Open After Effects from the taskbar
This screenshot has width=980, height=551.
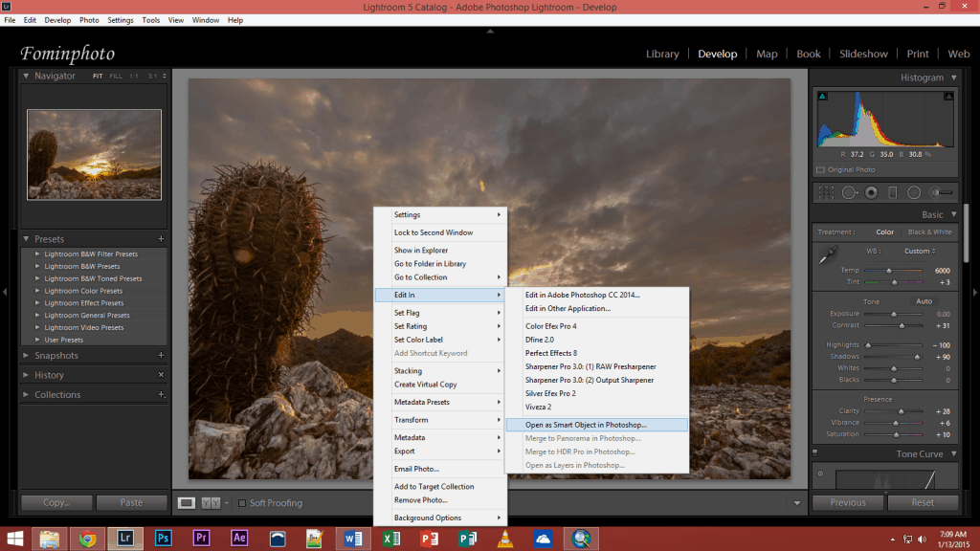(239, 538)
